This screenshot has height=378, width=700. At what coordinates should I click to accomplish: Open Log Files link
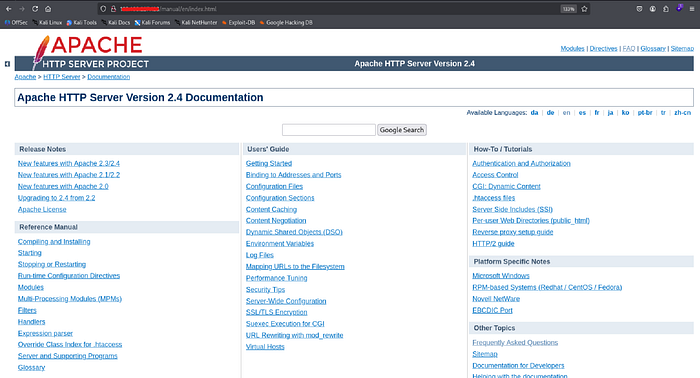[x=260, y=255]
